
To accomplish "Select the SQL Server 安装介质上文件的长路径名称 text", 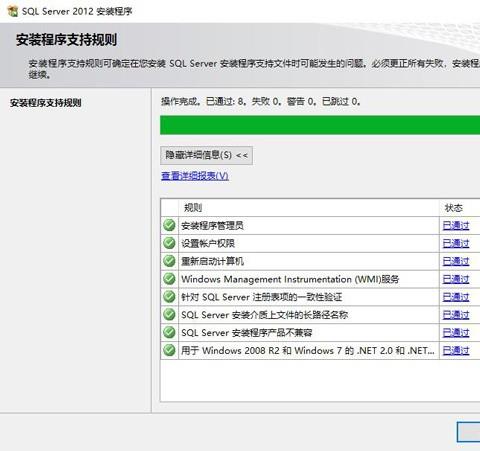I will [265, 315].
